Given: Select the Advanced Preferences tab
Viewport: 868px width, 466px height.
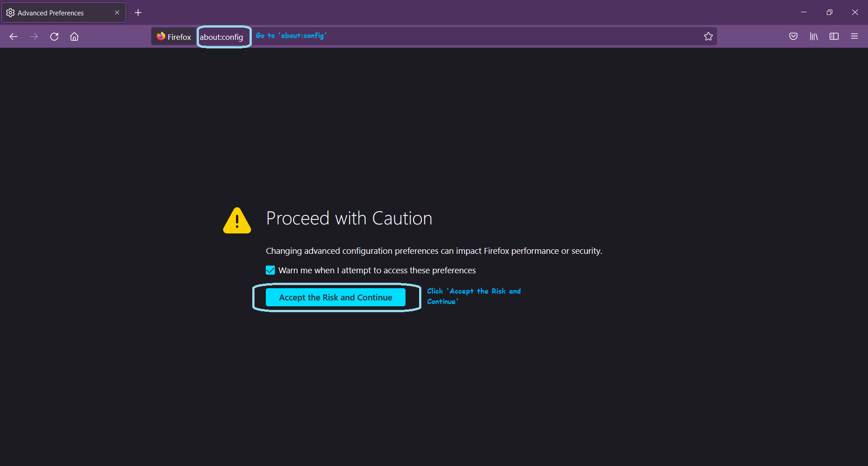Looking at the screenshot, I should 51,12.
